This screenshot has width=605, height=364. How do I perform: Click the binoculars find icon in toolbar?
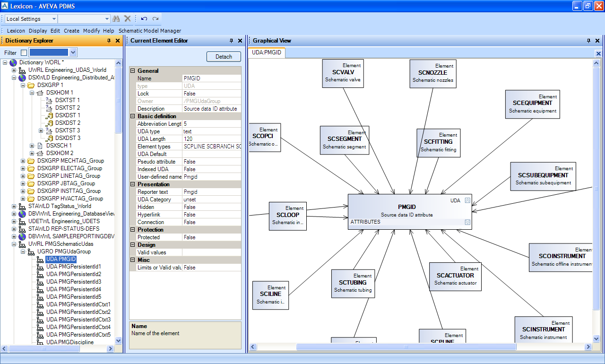click(x=116, y=19)
